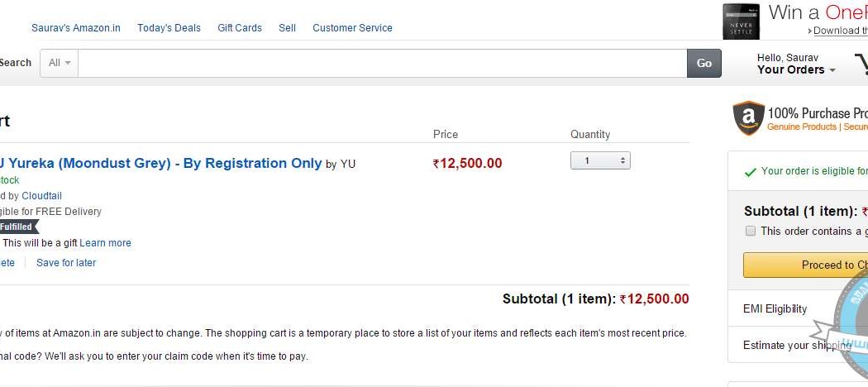The image size is (868, 387).
Task: Click the shopping cart icon in header
Action: click(861, 64)
